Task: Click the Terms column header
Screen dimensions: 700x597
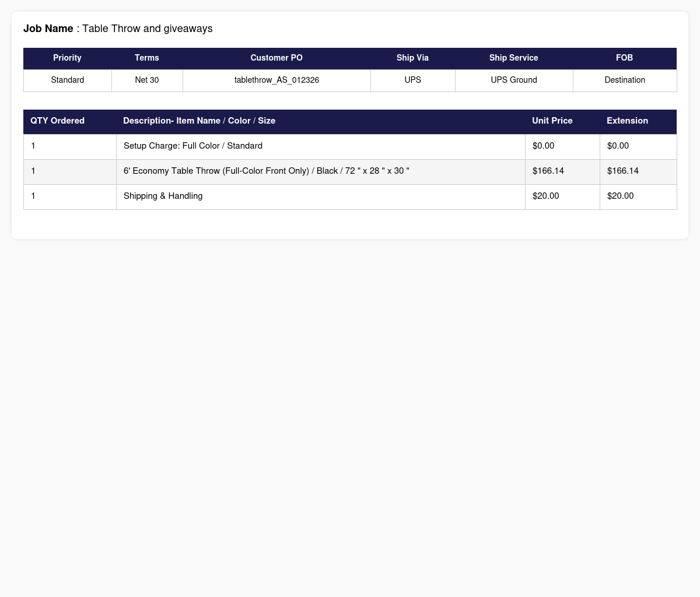Action: point(147,58)
